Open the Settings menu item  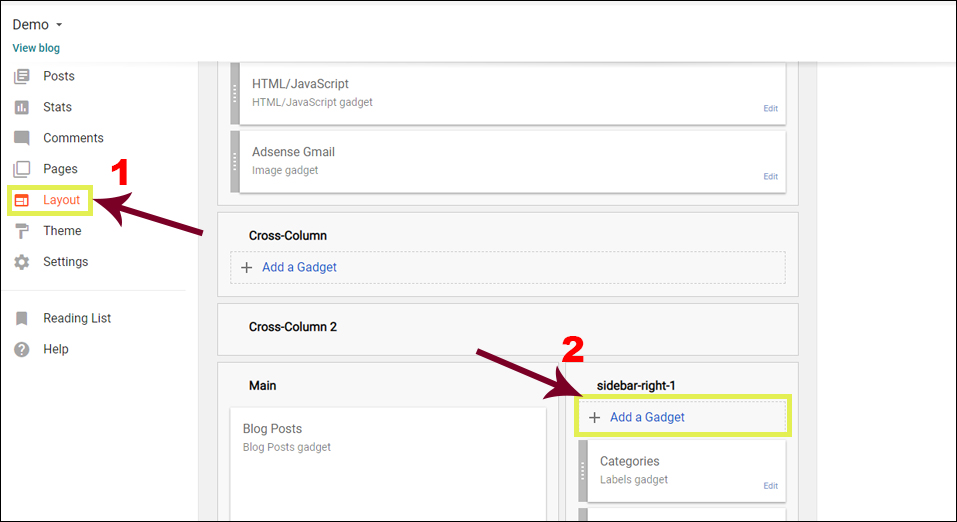coord(65,262)
